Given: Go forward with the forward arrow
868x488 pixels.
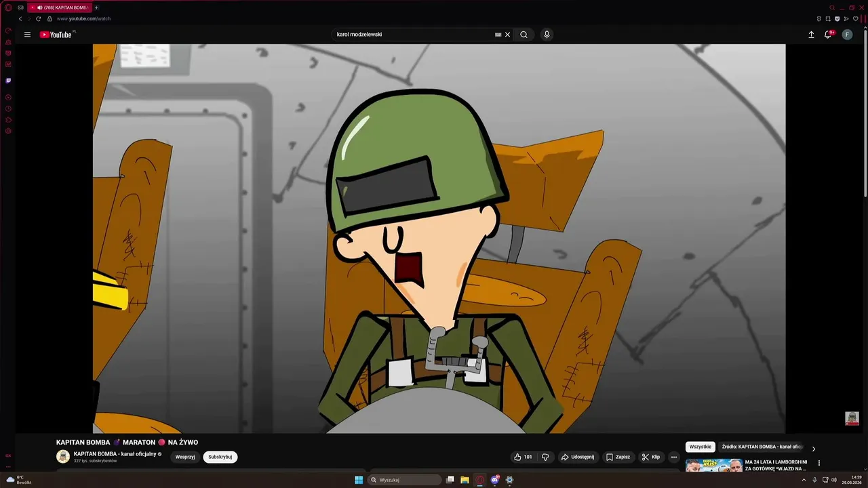Looking at the screenshot, I should [29, 18].
